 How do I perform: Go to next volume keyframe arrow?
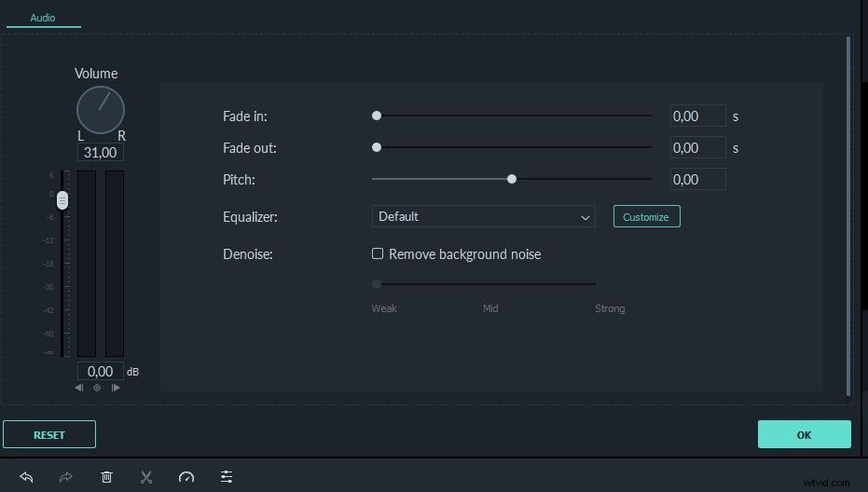pos(116,388)
